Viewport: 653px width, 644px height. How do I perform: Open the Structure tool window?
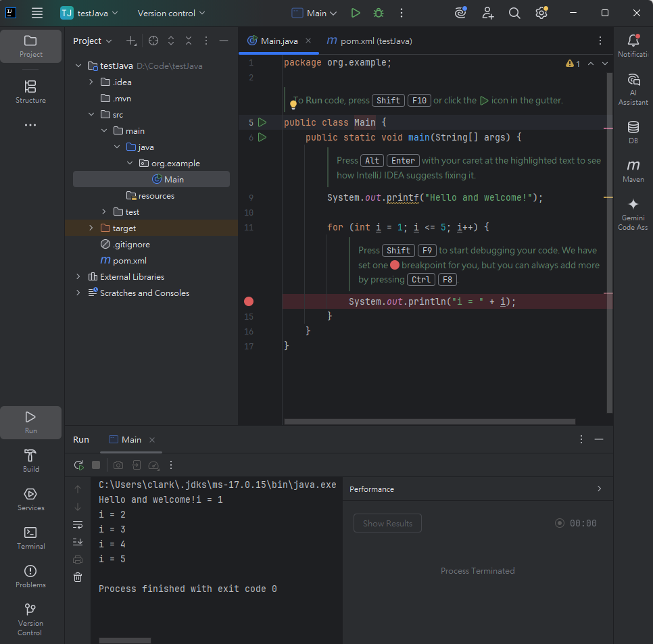[x=31, y=92]
